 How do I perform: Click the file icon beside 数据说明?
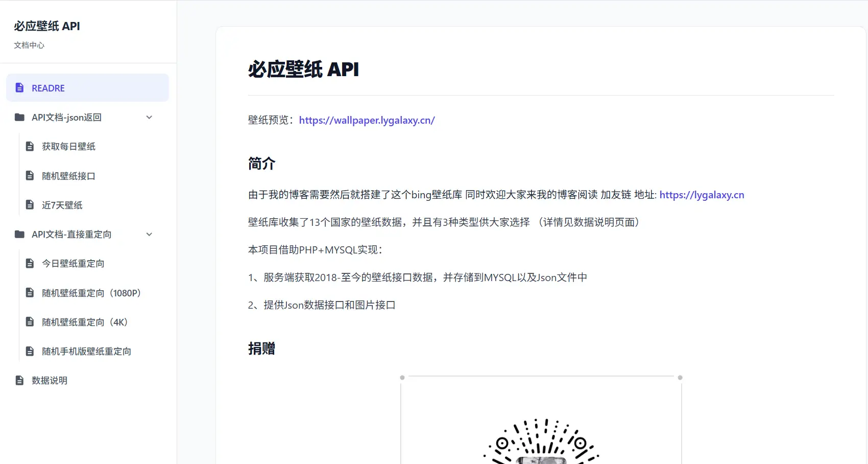coord(19,381)
